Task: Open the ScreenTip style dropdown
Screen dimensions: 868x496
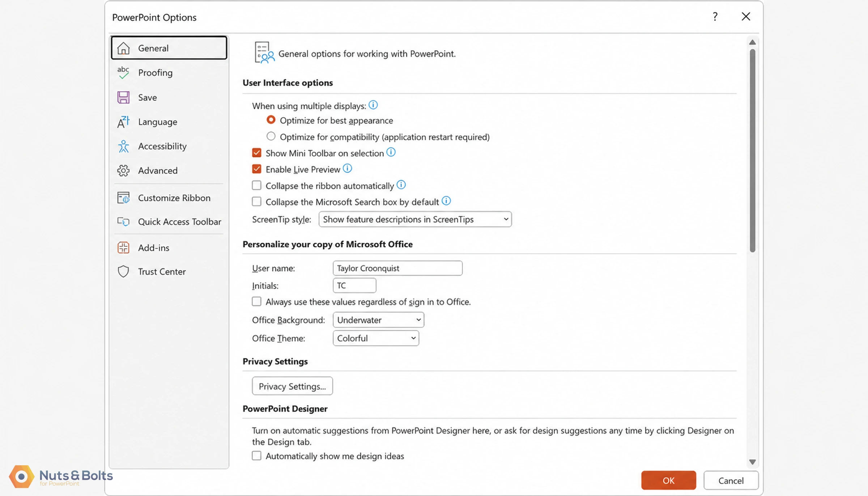Action: (415, 219)
